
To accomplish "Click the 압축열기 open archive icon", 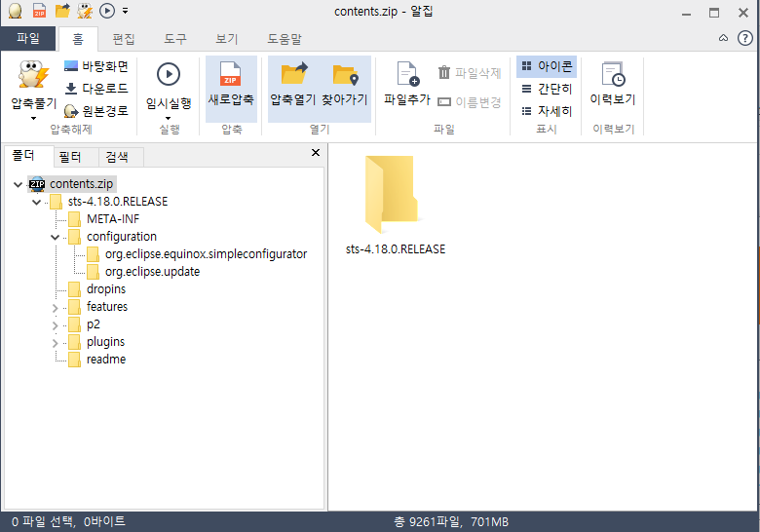I will tap(294, 73).
